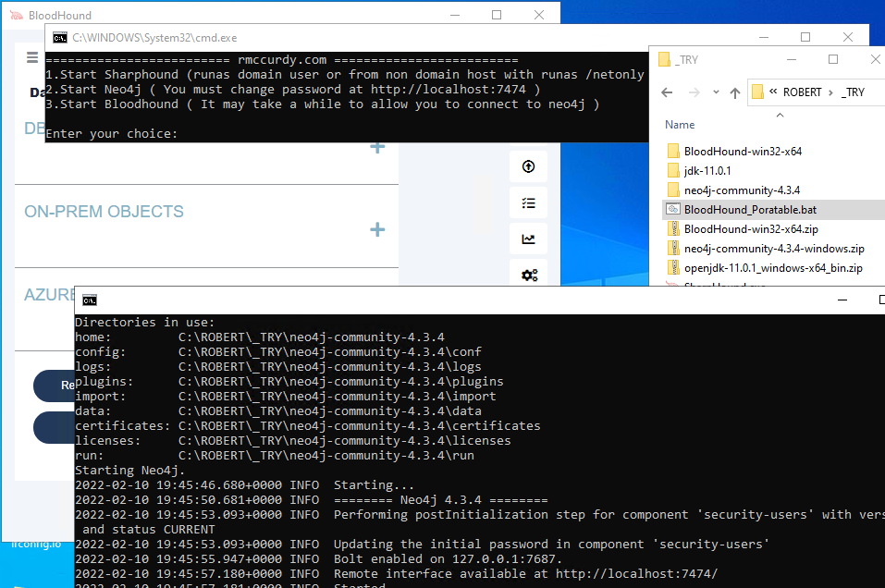Viewport: 885px width, 588px height.
Task: Click ROBERT in the Explorer address path
Action: [802, 92]
